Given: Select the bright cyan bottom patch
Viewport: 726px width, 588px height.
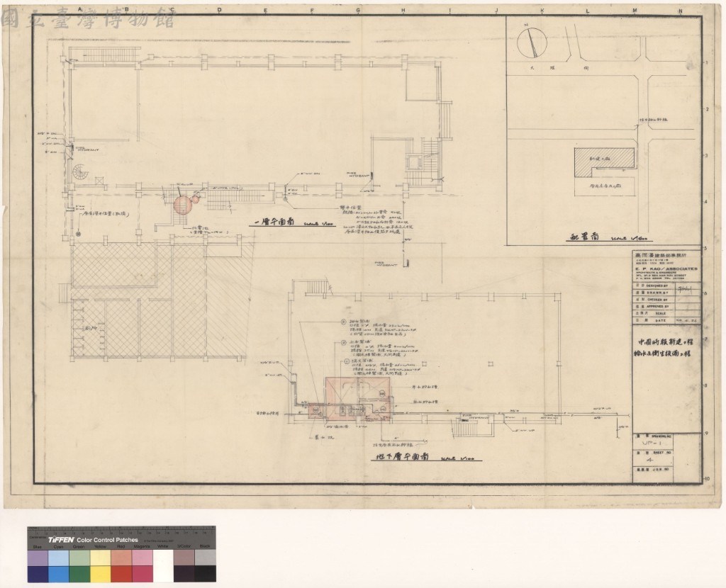Looking at the screenshot, I should click(59, 574).
